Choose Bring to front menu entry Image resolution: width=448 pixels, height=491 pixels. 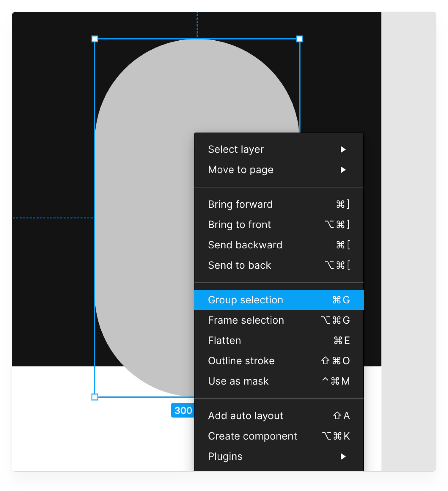pos(279,224)
